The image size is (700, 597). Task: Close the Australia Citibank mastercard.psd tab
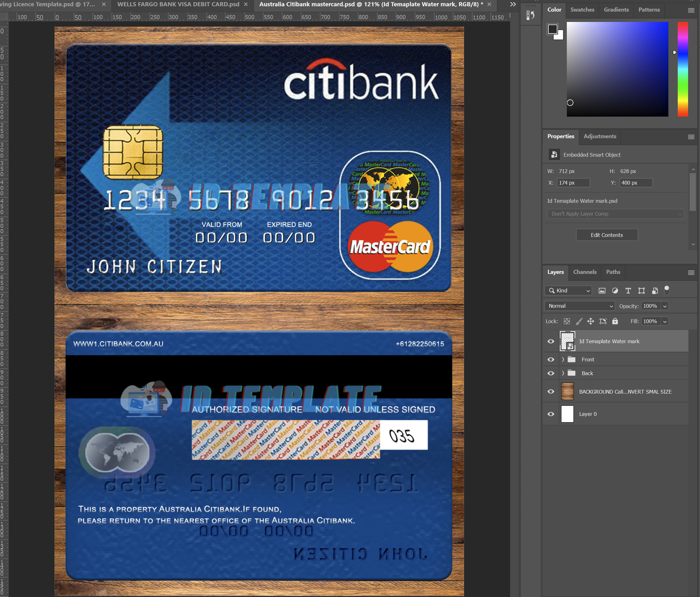489,4
